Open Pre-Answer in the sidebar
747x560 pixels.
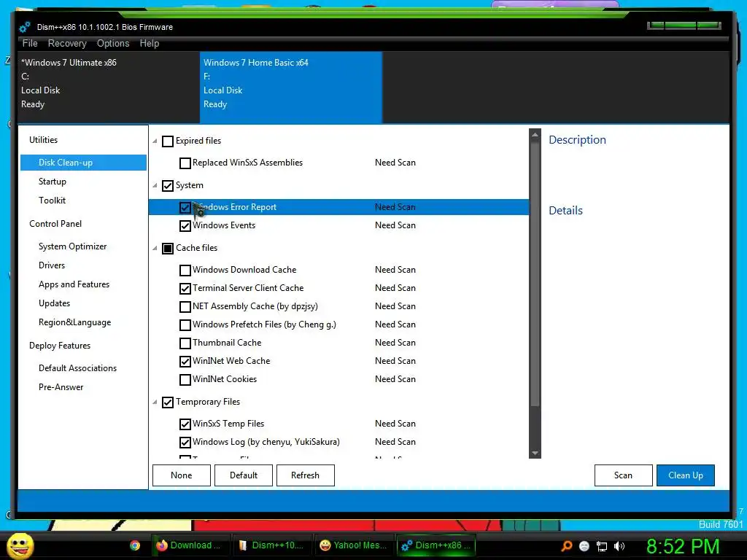click(61, 387)
